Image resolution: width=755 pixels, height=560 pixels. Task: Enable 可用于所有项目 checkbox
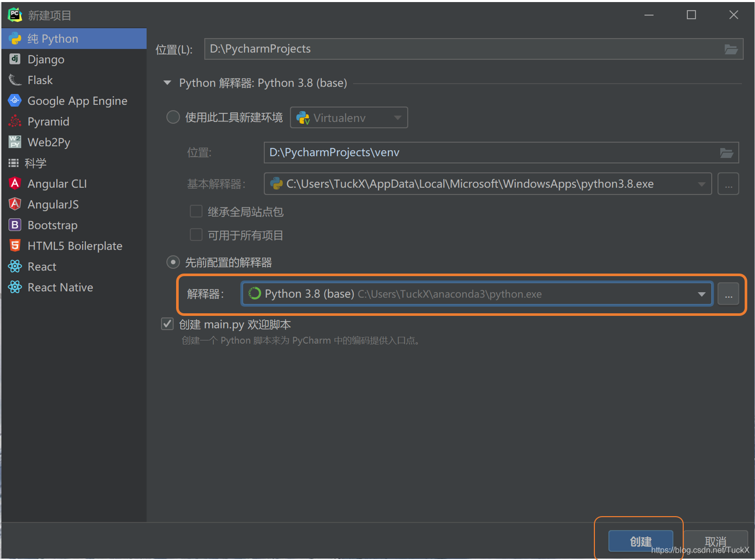point(196,235)
